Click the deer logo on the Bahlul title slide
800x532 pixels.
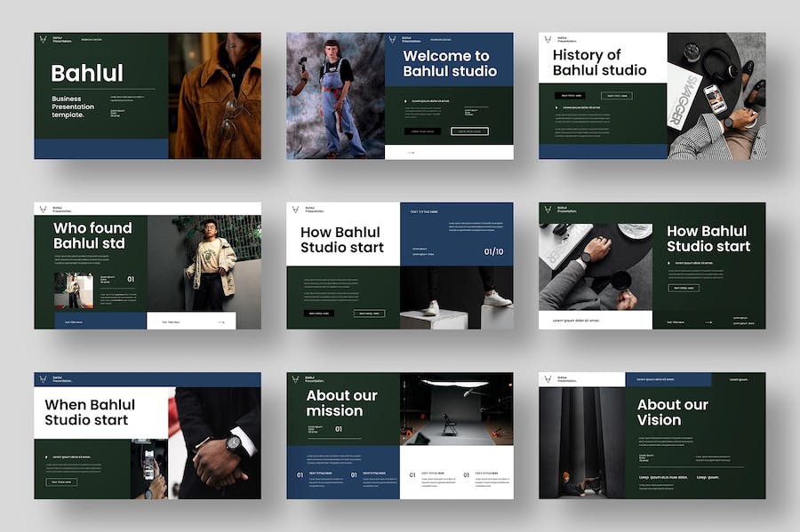pos(43,39)
